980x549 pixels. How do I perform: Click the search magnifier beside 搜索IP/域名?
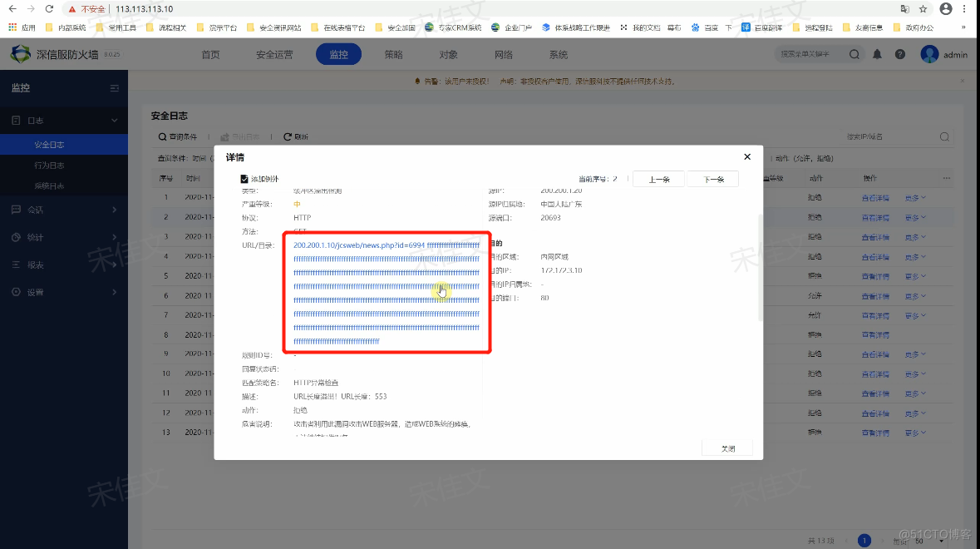point(944,136)
